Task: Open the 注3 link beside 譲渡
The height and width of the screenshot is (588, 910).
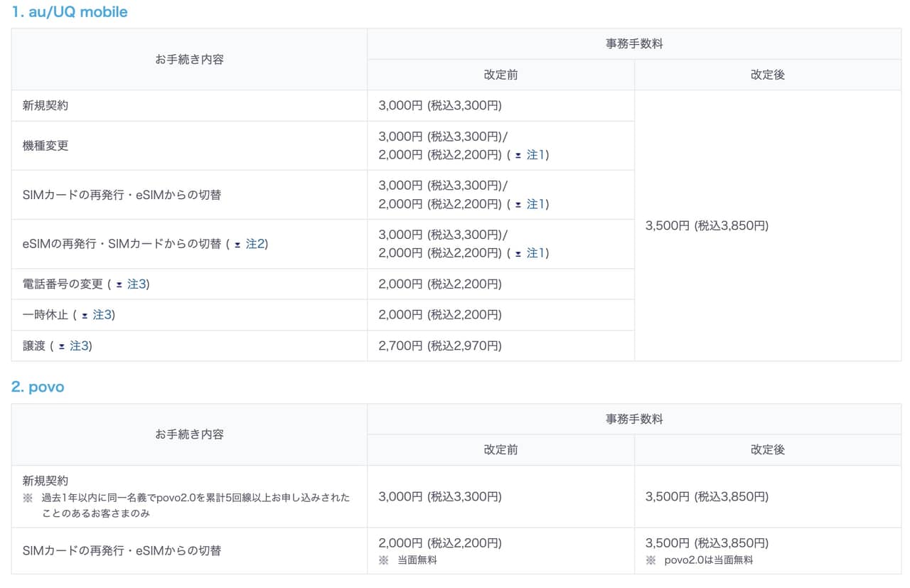Action: click(x=80, y=346)
